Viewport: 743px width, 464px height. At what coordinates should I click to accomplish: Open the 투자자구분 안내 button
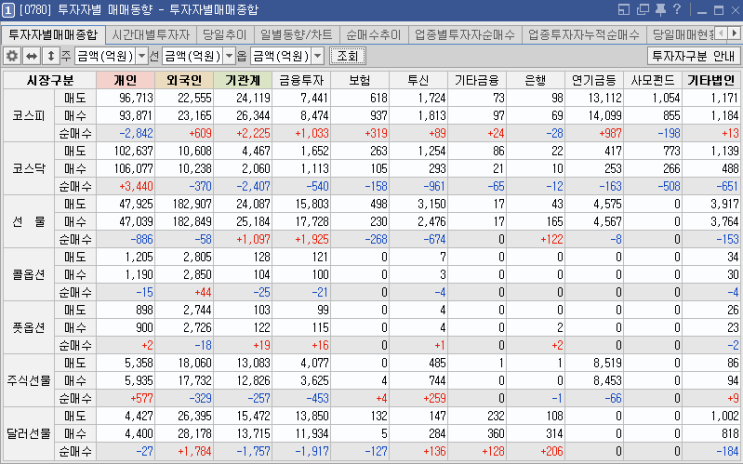point(693,56)
